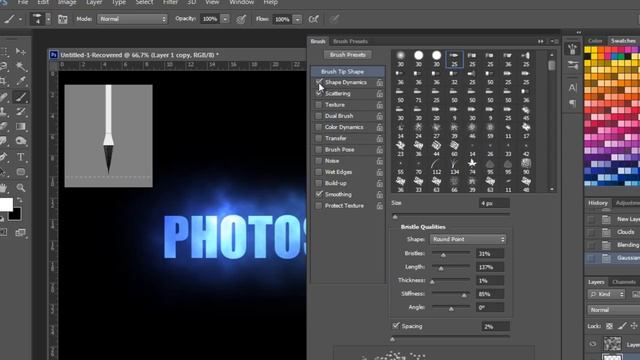Viewport: 640px width, 360px height.
Task: Select the Type tool
Action: 20,157
